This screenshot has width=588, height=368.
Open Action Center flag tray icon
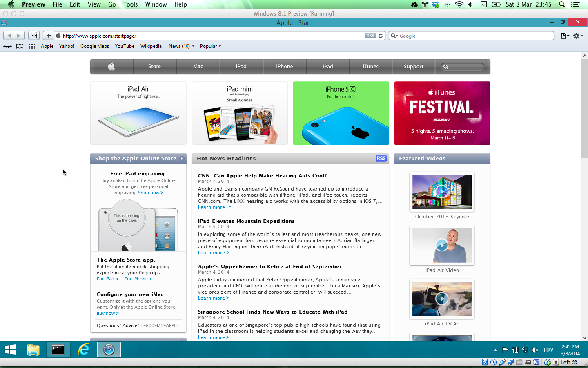[x=505, y=350]
